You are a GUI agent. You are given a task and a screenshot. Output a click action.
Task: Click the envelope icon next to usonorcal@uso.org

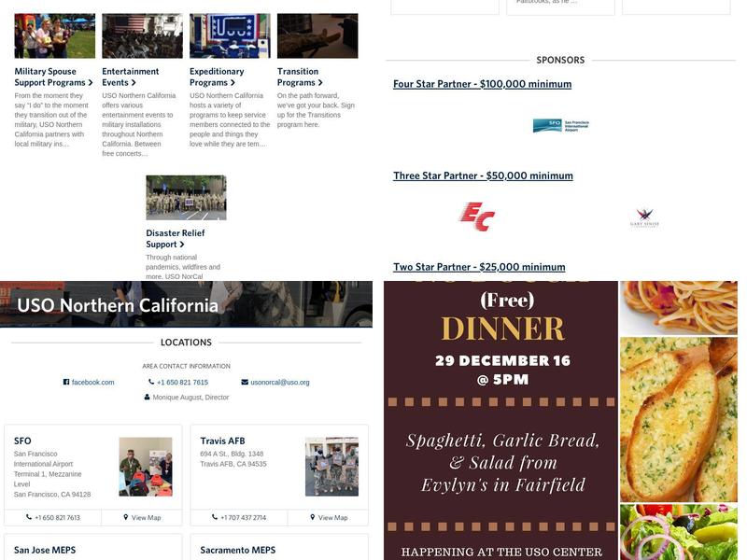pyautogui.click(x=245, y=382)
